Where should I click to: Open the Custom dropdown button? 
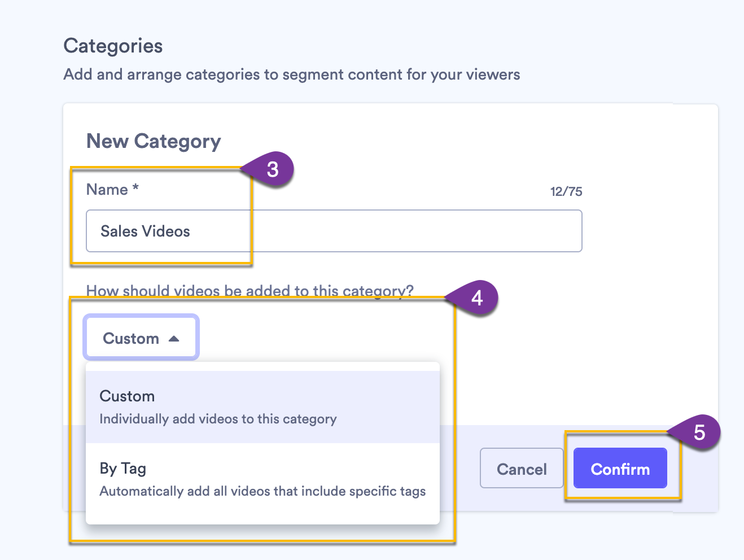coord(141,338)
